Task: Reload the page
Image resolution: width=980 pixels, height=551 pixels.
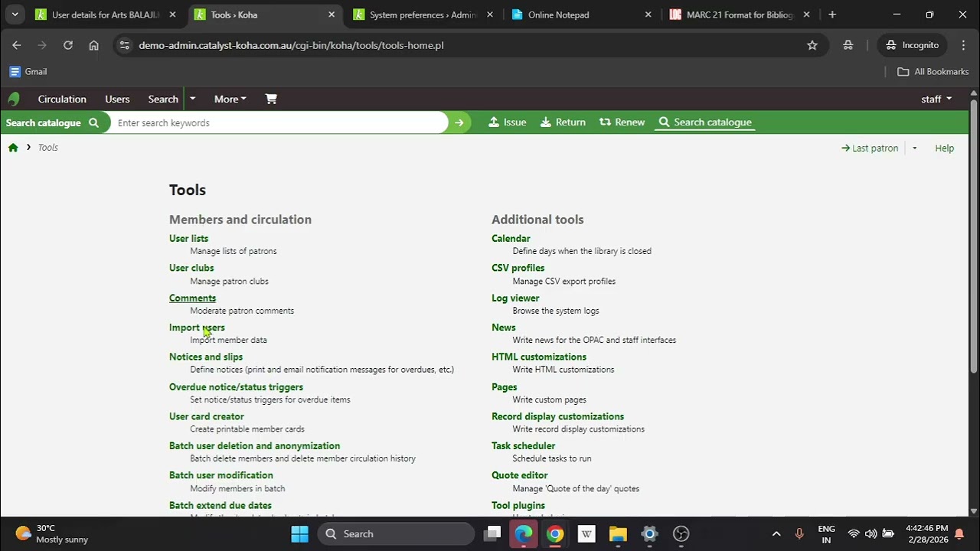Action: click(x=68, y=45)
